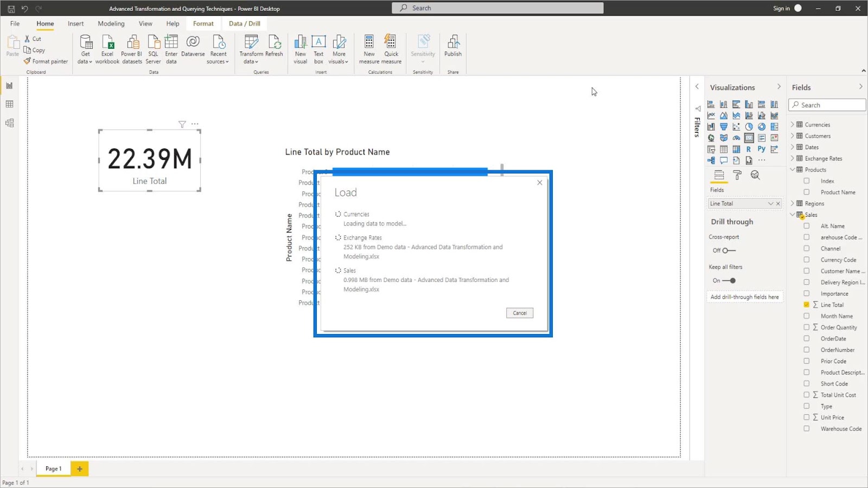The width and height of the screenshot is (868, 488).
Task: Expand the Customers table
Action: (x=793, y=136)
